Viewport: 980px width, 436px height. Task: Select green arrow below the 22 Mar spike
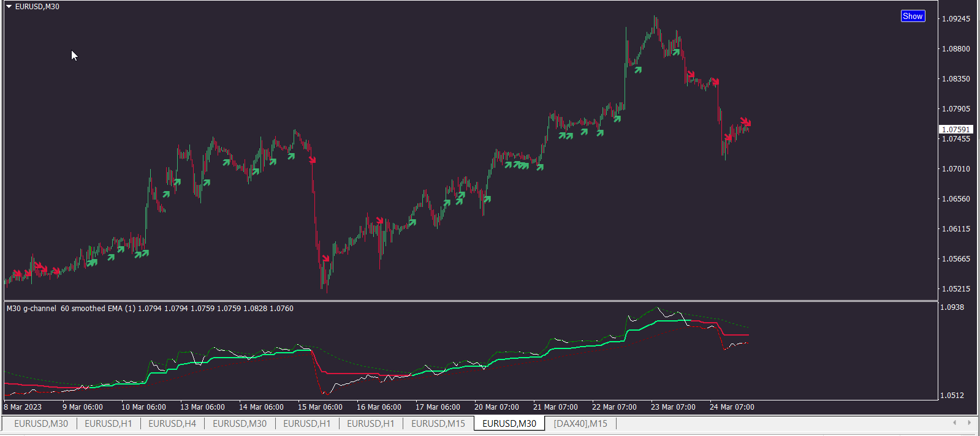[x=638, y=70]
